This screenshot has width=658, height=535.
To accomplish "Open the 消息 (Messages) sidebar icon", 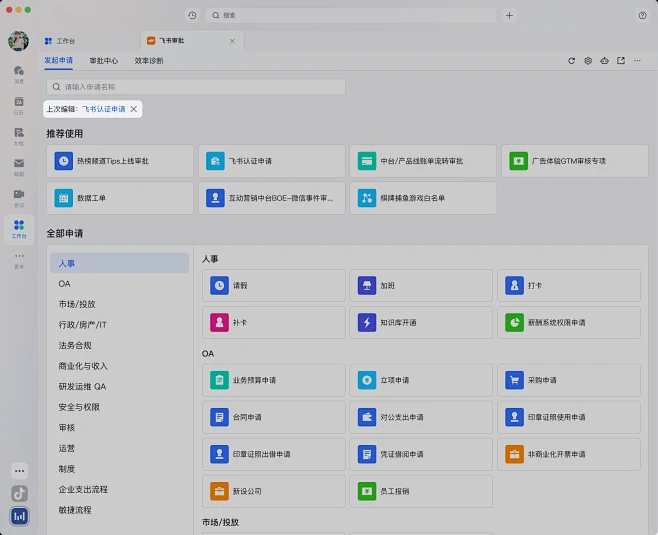I will click(19, 73).
